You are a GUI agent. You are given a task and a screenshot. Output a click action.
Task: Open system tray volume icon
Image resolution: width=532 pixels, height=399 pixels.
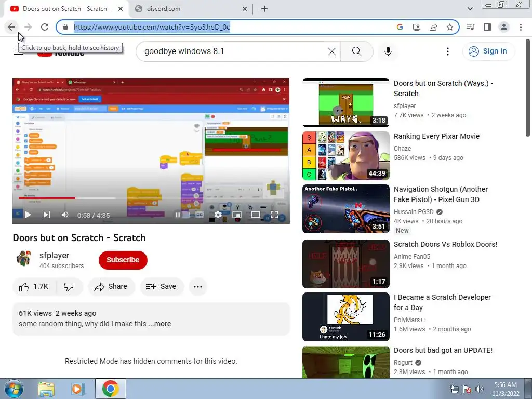point(480,389)
